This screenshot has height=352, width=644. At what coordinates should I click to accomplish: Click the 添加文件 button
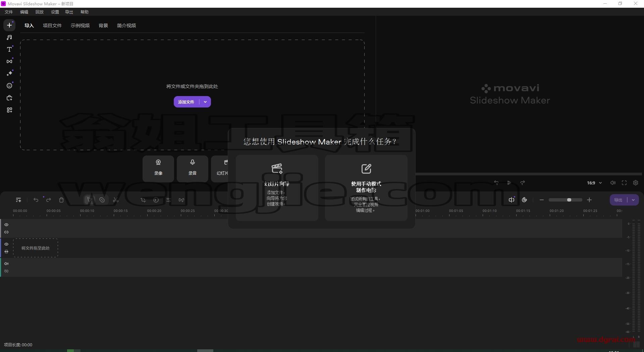186,102
